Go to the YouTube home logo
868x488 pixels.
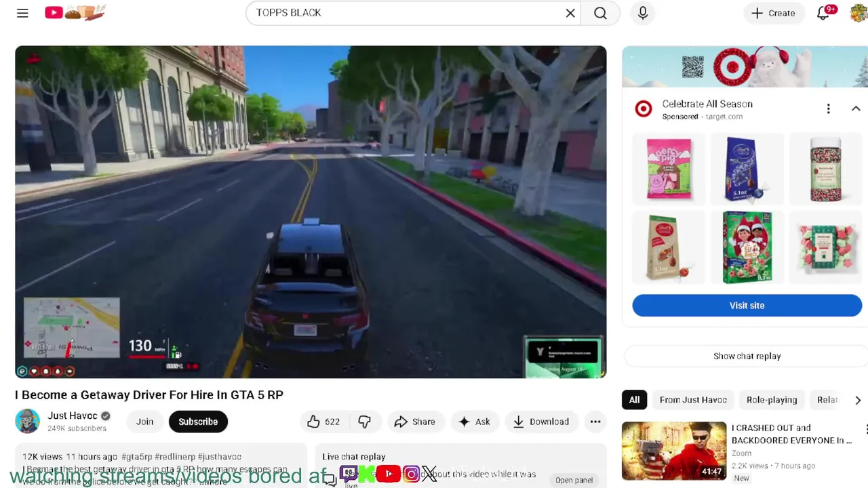(75, 13)
